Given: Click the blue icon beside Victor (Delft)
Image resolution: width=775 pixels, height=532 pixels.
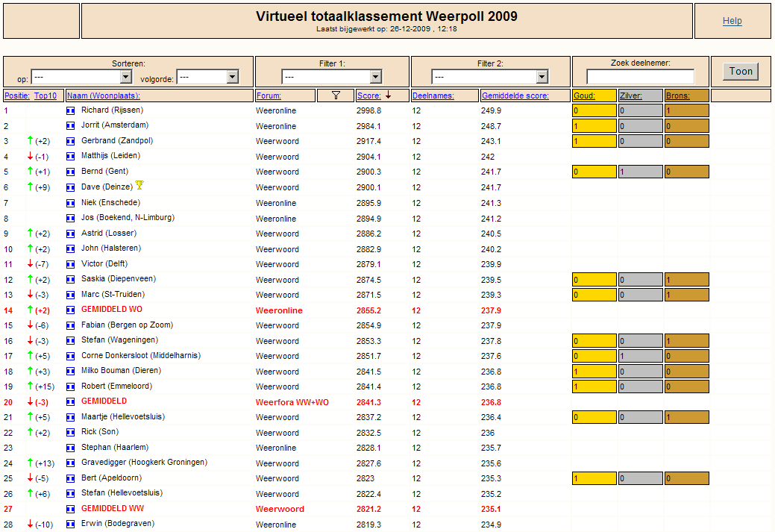Looking at the screenshot, I should point(71,265).
